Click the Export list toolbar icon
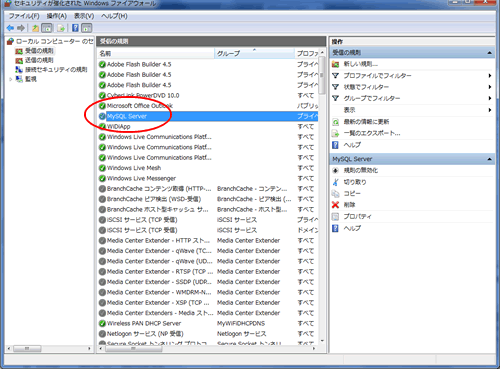The width and height of the screenshot is (500, 373). (61, 28)
